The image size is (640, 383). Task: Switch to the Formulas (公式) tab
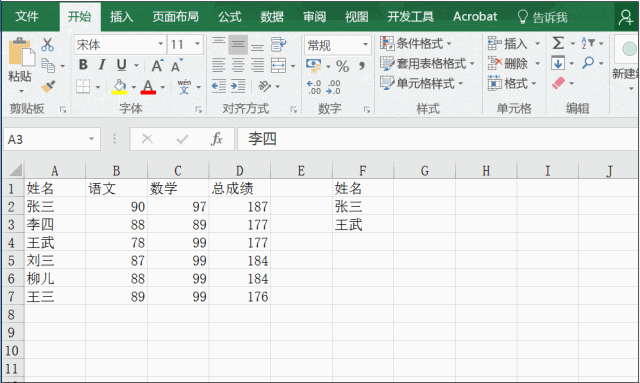tap(229, 16)
